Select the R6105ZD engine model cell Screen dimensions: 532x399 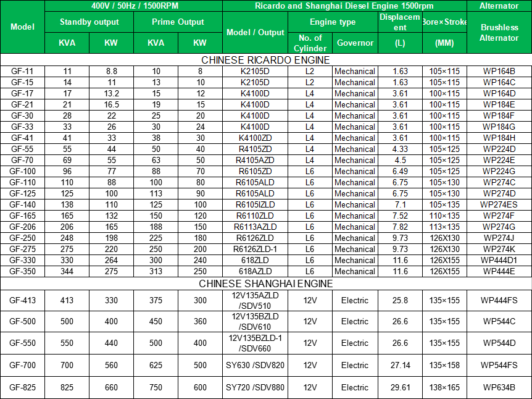255,172
